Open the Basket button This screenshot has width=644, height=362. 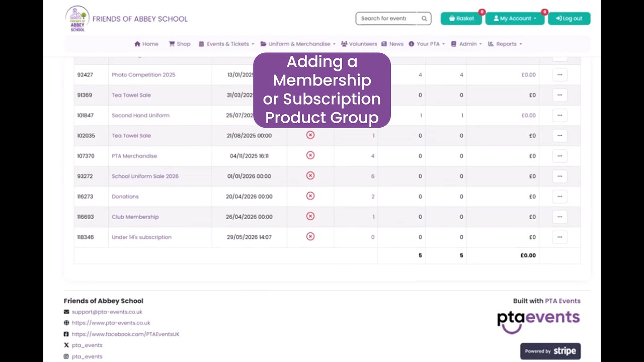click(461, 19)
